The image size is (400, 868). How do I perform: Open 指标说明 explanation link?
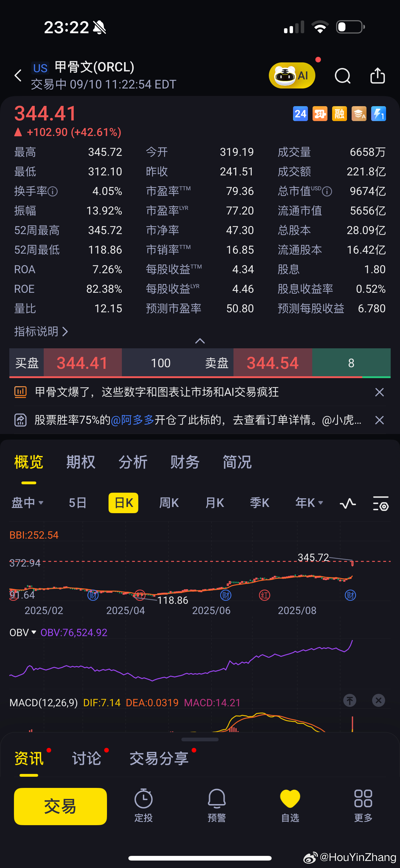[41, 332]
